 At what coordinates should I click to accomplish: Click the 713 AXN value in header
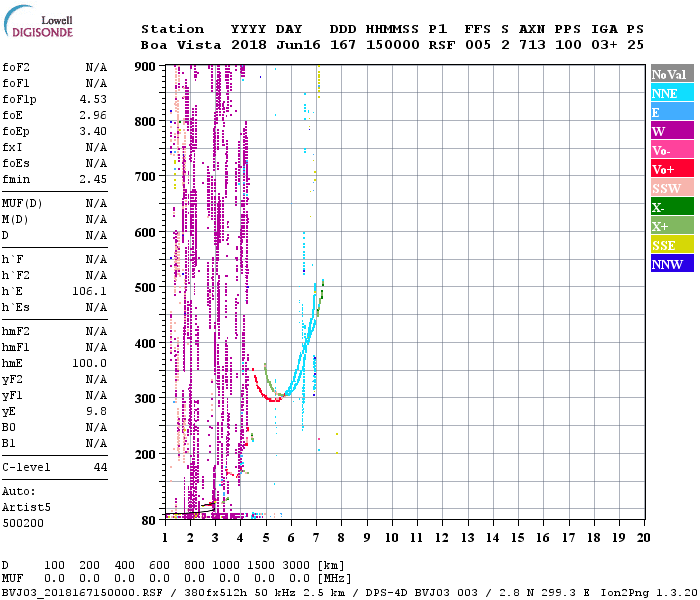click(x=532, y=45)
